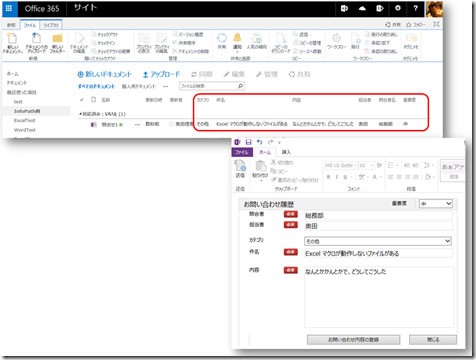Image resolution: width=476 pixels, height=360 pixels.
Task: Open the Alert Me dropdown arrow
Action: [x=237, y=52]
